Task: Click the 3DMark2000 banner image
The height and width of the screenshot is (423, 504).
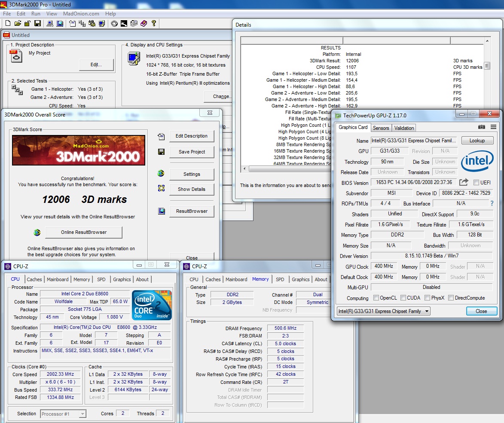Action: pyautogui.click(x=79, y=150)
